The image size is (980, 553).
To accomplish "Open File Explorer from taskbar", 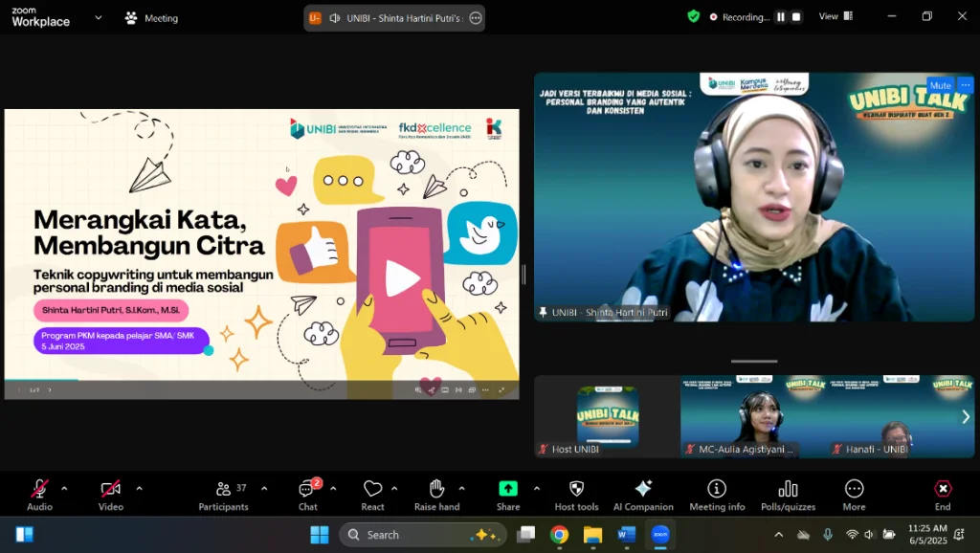I will 592,535.
